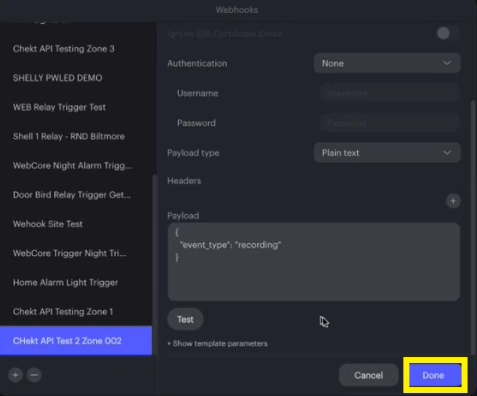Viewport: 477px width, 396px height.
Task: Click inside the Payload text area
Action: point(314,262)
